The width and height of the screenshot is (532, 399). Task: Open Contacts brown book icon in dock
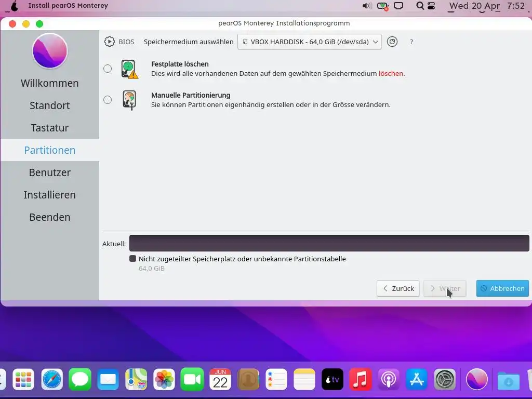click(248, 379)
